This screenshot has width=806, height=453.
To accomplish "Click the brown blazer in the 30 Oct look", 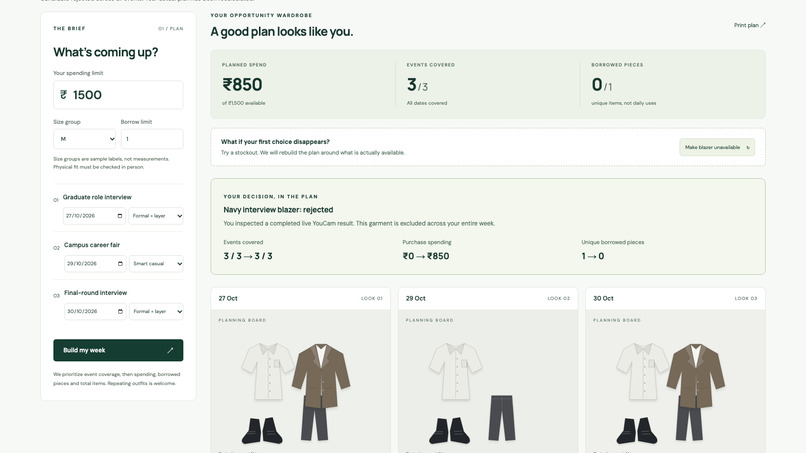I will (696, 375).
